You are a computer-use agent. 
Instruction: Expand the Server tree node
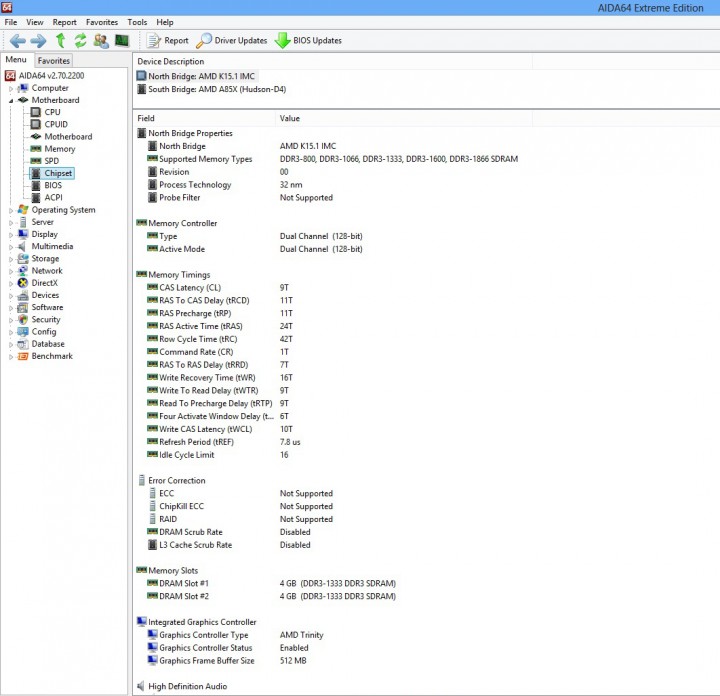(11, 223)
